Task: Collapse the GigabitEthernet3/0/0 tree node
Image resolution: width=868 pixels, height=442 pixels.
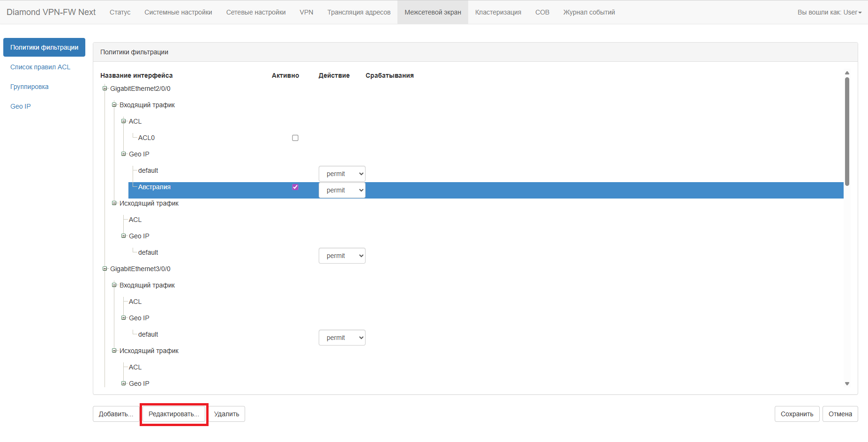Action: 105,269
